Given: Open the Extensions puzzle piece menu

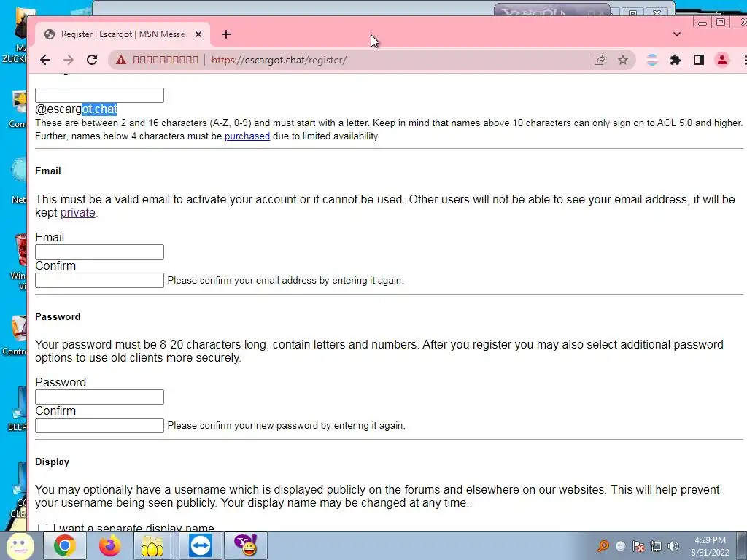Looking at the screenshot, I should click(x=675, y=60).
